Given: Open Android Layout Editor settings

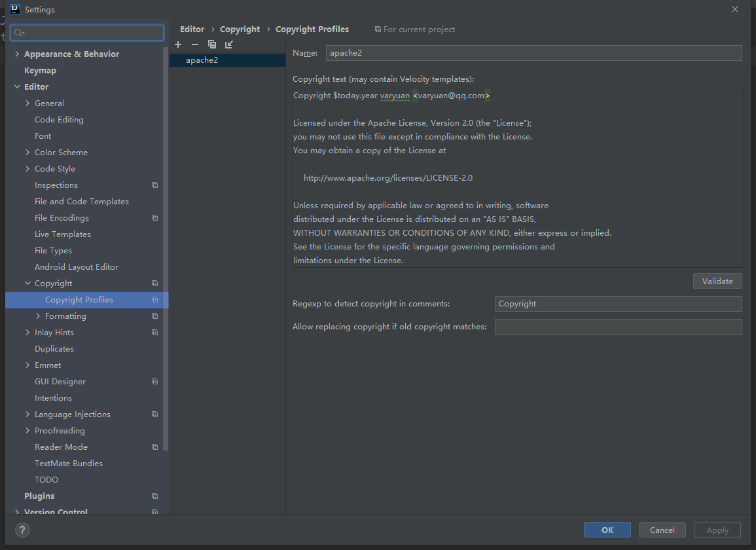Looking at the screenshot, I should (76, 267).
